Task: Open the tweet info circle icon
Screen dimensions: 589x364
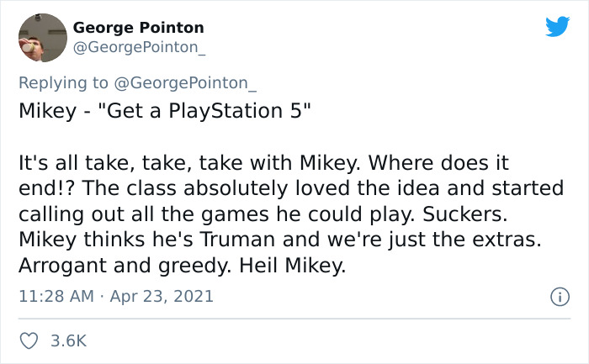Action: (556, 297)
